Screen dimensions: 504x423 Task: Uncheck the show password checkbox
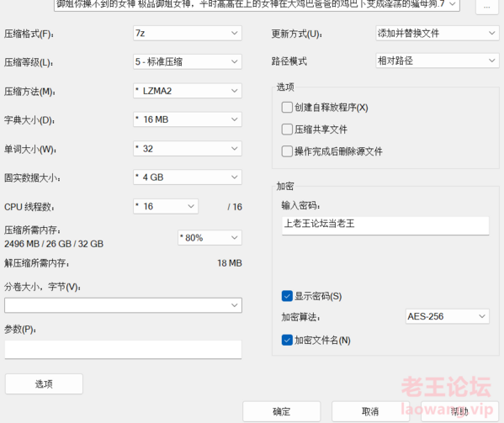(x=287, y=296)
